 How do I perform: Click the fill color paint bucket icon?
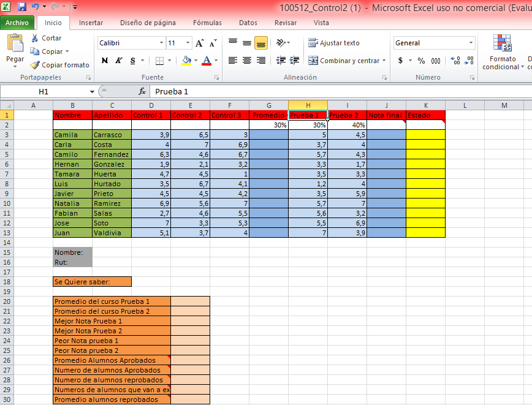pyautogui.click(x=186, y=61)
